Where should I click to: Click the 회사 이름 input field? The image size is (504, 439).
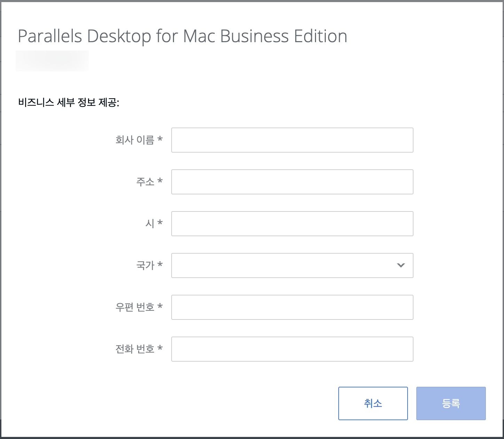tap(292, 140)
